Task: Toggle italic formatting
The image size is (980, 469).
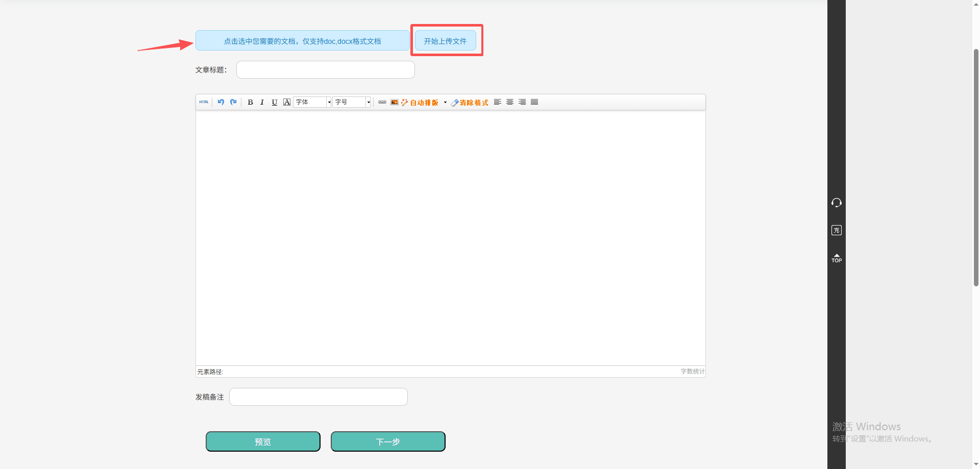Action: (262, 102)
